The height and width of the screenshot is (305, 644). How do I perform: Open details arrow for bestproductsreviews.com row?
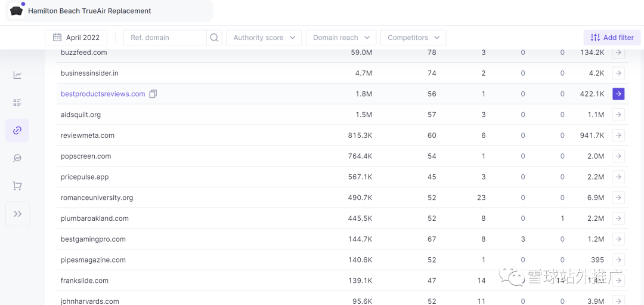point(618,94)
